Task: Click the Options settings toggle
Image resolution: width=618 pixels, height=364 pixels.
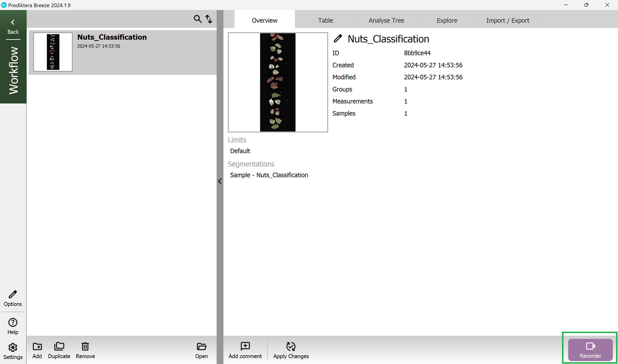Action: (x=13, y=298)
